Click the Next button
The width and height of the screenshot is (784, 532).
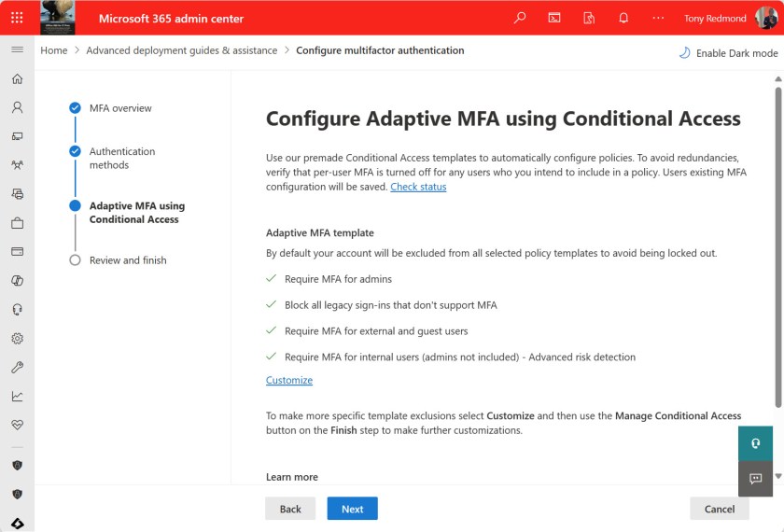click(353, 509)
